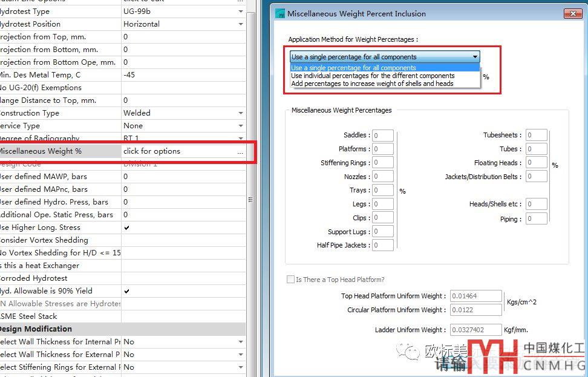Open the Construction Type dropdown
The width and height of the screenshot is (588, 377).
coord(240,113)
